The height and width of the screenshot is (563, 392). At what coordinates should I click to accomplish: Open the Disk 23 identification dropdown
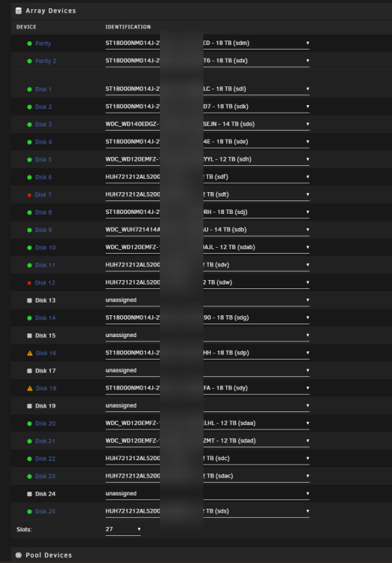tap(207, 477)
